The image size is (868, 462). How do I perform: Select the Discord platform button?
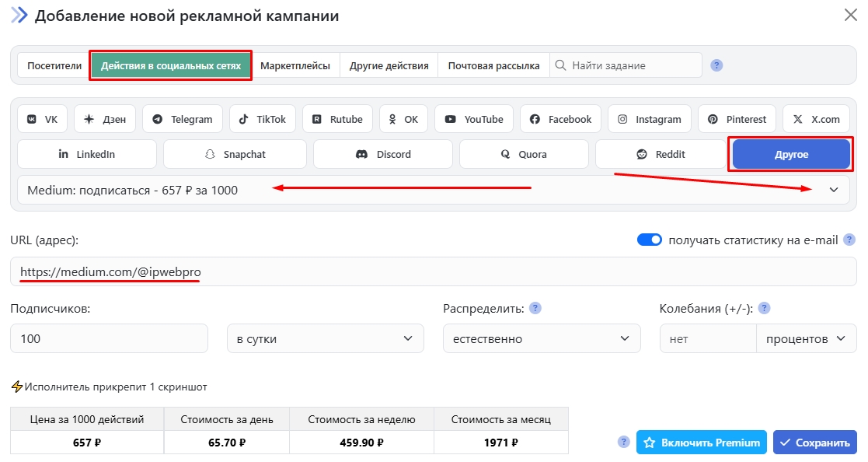pyautogui.click(x=383, y=154)
